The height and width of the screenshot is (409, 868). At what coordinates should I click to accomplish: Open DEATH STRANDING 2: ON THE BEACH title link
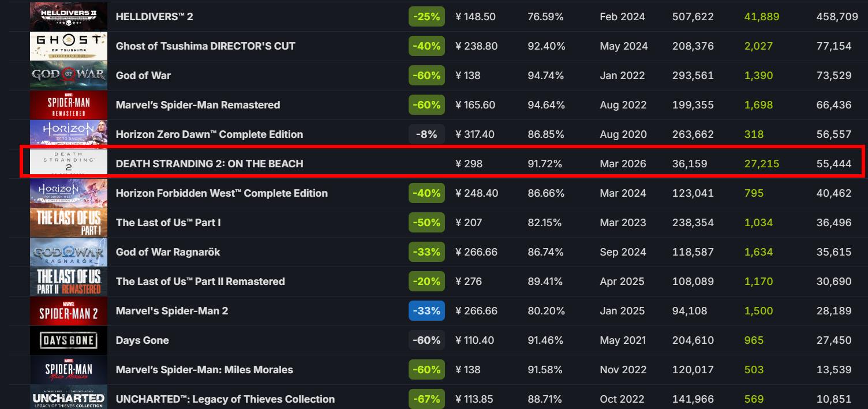pyautogui.click(x=209, y=164)
